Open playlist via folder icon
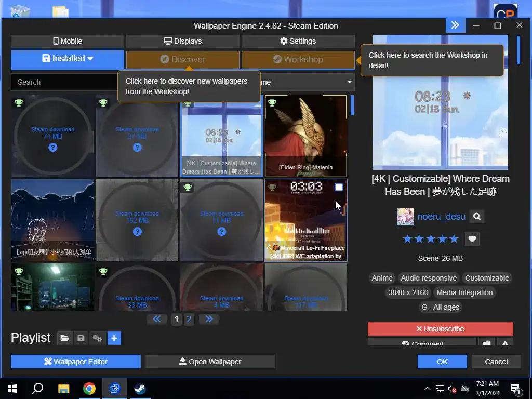This screenshot has width=532, height=399. pyautogui.click(x=65, y=338)
